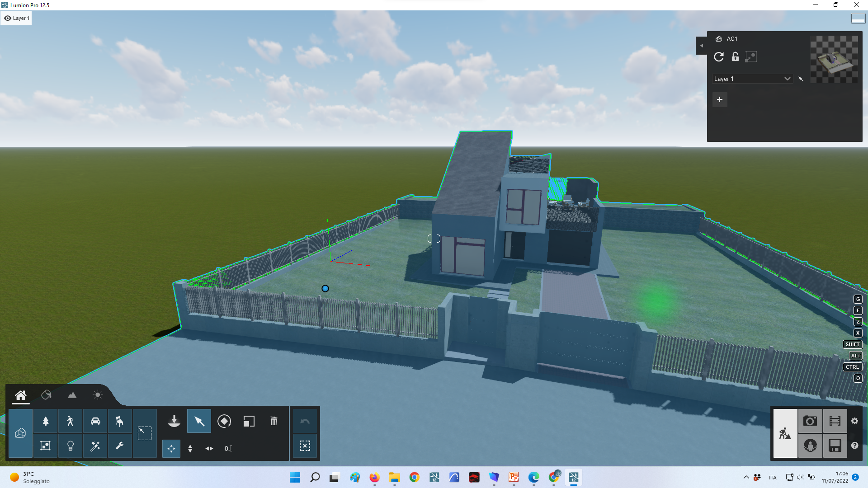
Task: Choose the Scale object tool
Action: (249, 421)
